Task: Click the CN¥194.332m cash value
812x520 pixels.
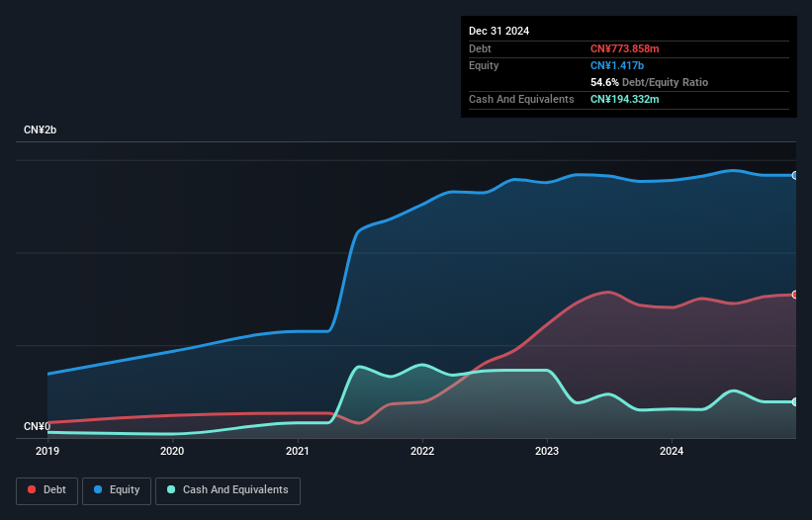Action: coord(624,99)
